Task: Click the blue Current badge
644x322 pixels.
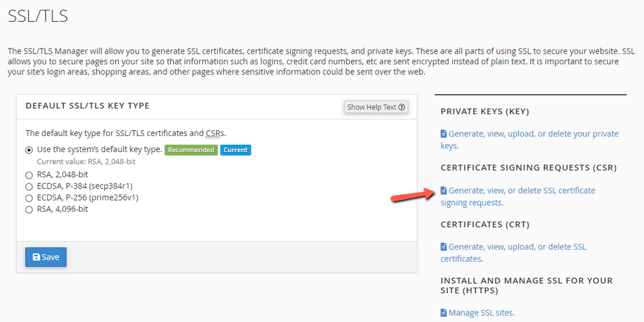Action: pos(235,150)
